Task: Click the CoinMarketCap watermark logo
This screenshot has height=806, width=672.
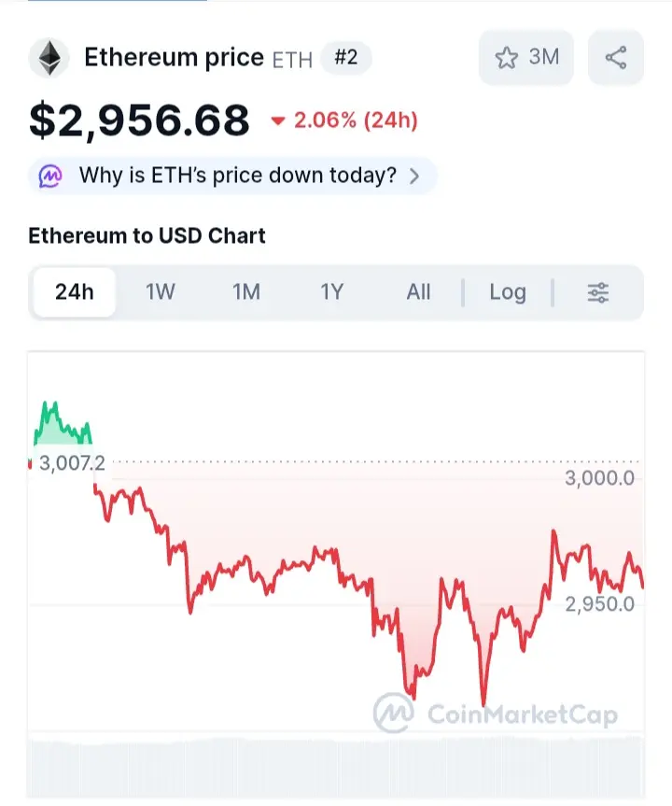Action: click(x=496, y=714)
